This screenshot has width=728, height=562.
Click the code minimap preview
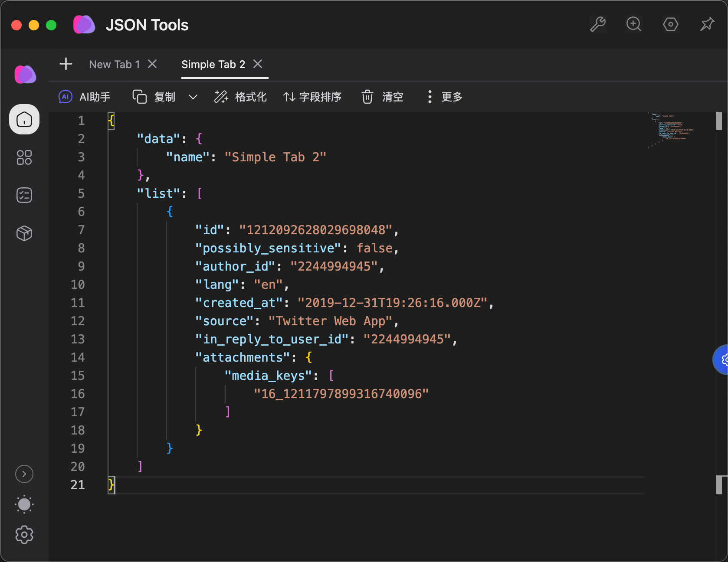click(x=672, y=129)
